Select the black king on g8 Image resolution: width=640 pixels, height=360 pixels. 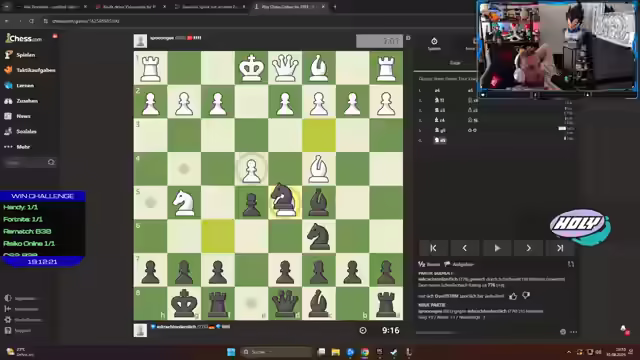click(x=184, y=303)
